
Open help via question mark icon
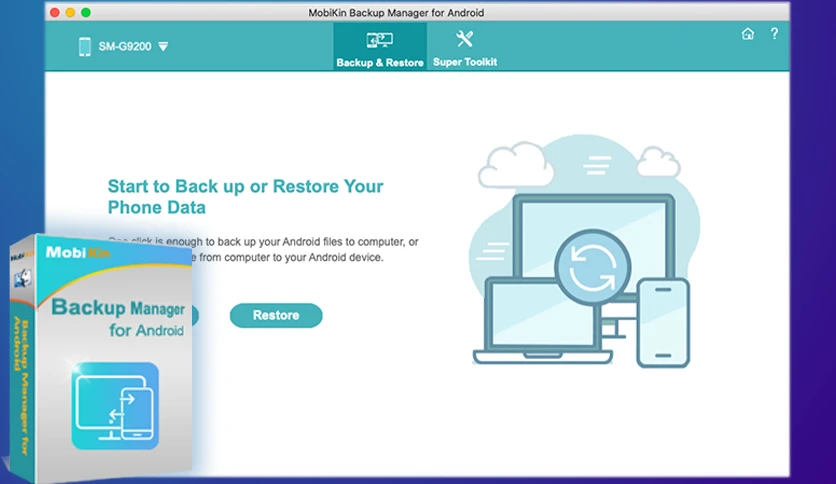774,34
